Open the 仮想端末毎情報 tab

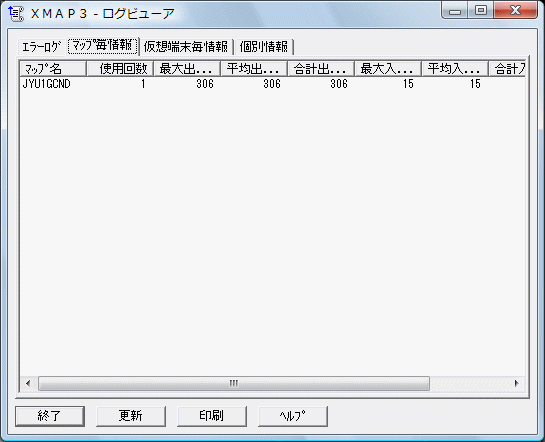click(186, 47)
